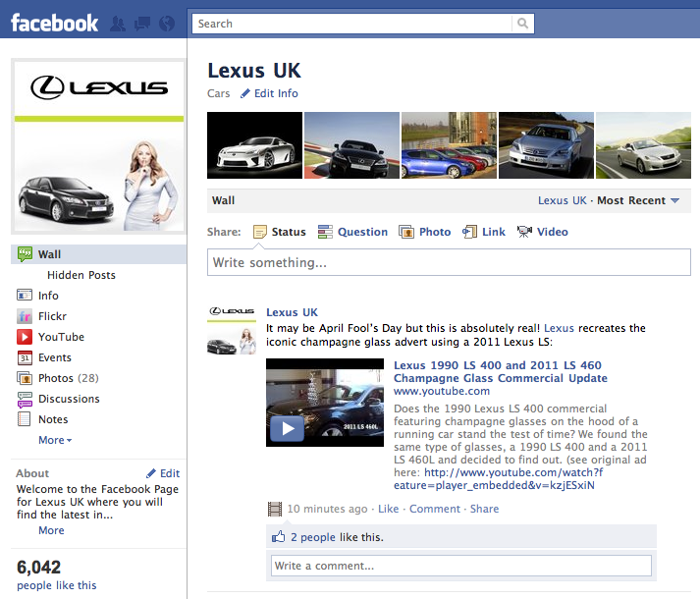Screen dimensions: 700x599
Task: Click the Link share icon
Action: [469, 232]
